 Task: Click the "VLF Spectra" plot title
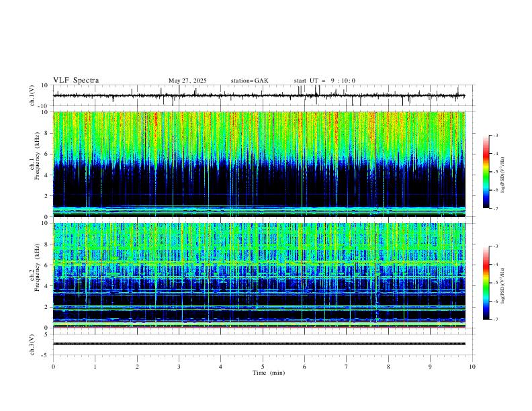coord(76,81)
